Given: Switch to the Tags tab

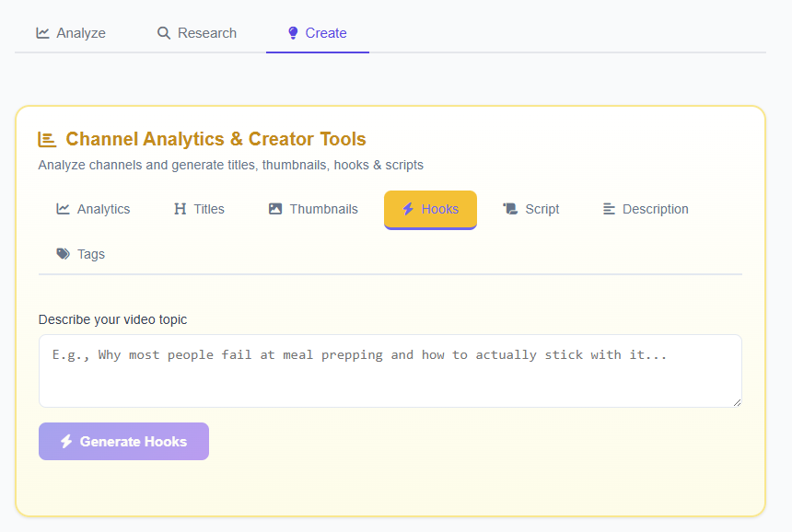Looking at the screenshot, I should (x=81, y=254).
